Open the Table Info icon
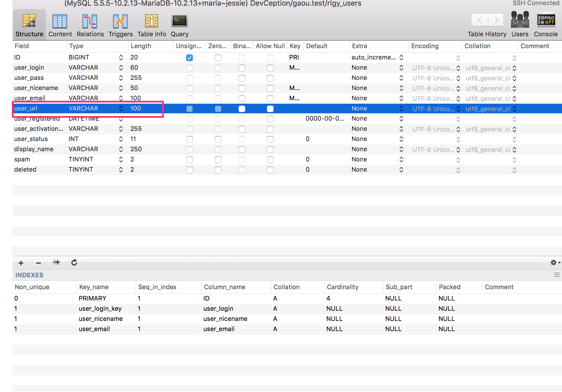The width and height of the screenshot is (562, 392). [152, 22]
